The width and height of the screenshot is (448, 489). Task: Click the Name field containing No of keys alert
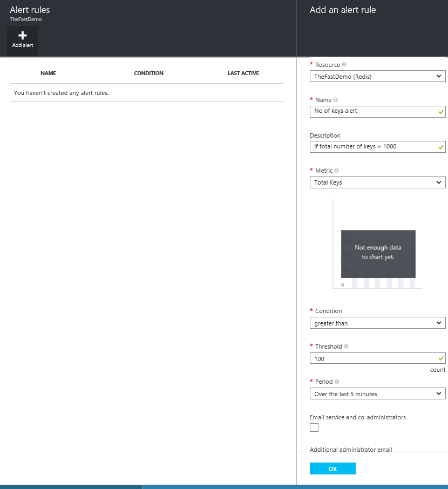click(372, 111)
